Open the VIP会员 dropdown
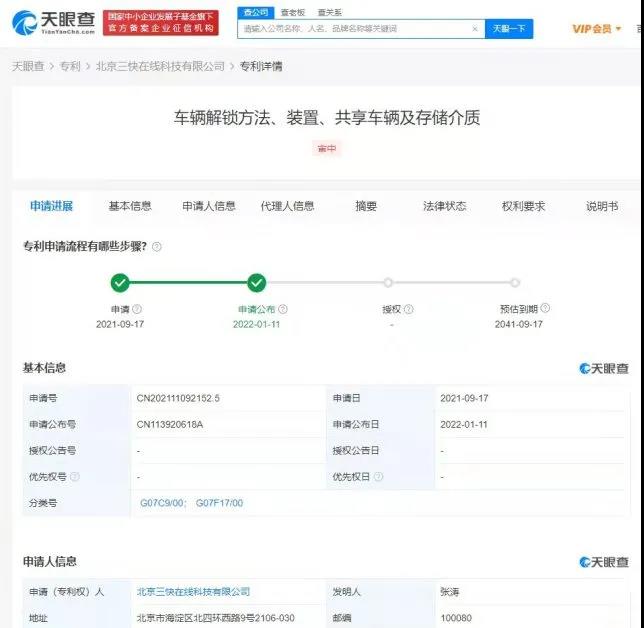644x628 pixels. pyautogui.click(x=596, y=29)
